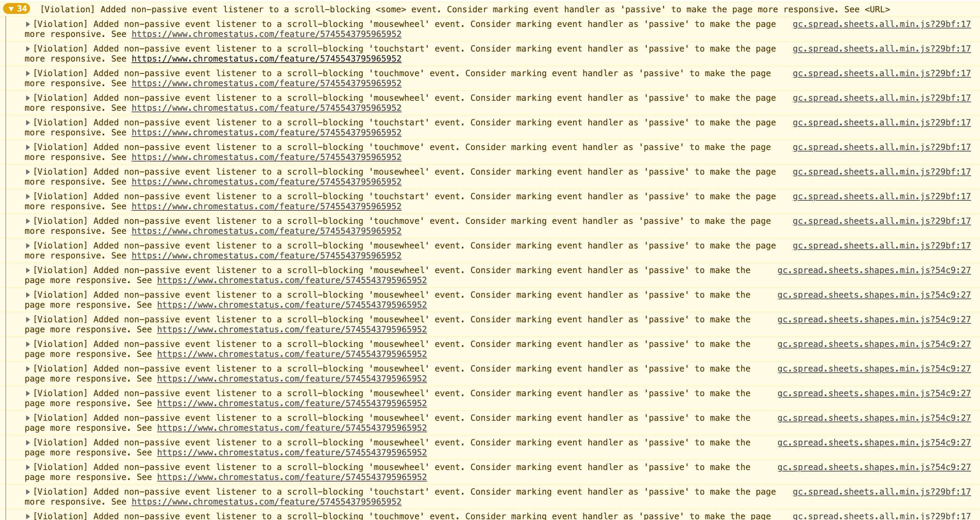The width and height of the screenshot is (980, 520).
Task: Open gc.spread.sheets.all.min.js source of first 'touchmove' violation
Action: pyautogui.click(x=882, y=73)
